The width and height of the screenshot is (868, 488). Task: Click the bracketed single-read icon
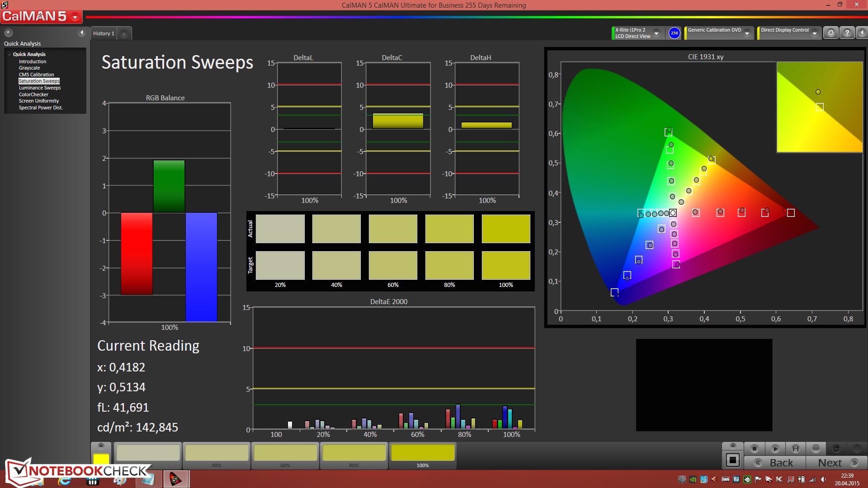(x=796, y=449)
